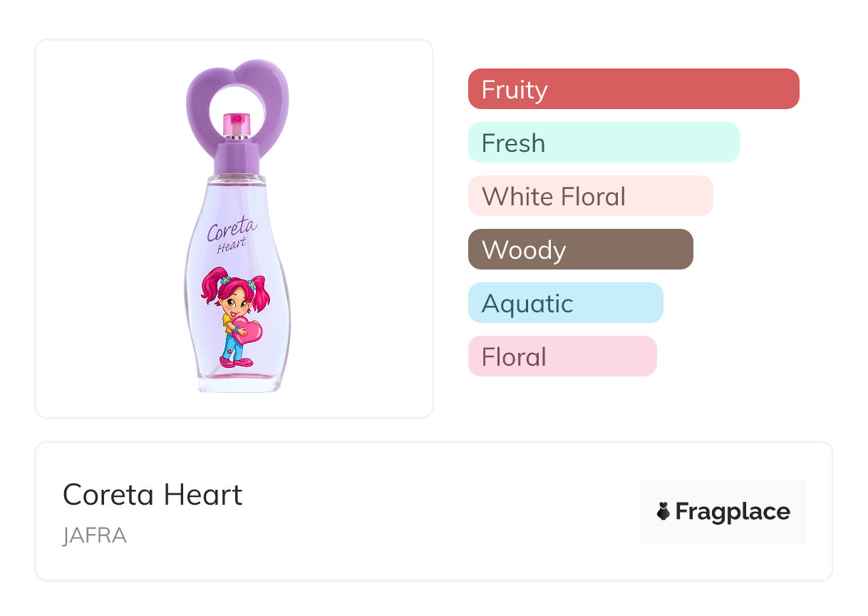Select the Fresh accord bar
This screenshot has height=616, width=868.
pyautogui.click(x=603, y=143)
